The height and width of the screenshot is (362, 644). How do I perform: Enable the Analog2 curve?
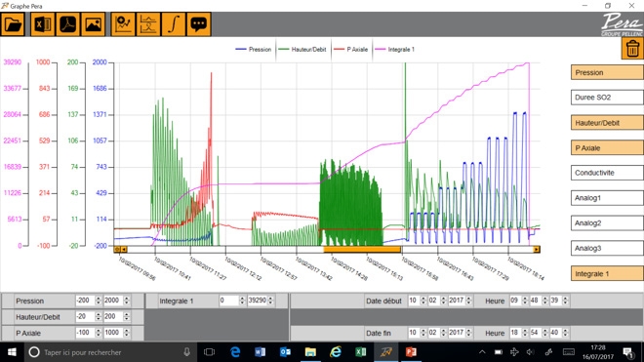pyautogui.click(x=607, y=223)
